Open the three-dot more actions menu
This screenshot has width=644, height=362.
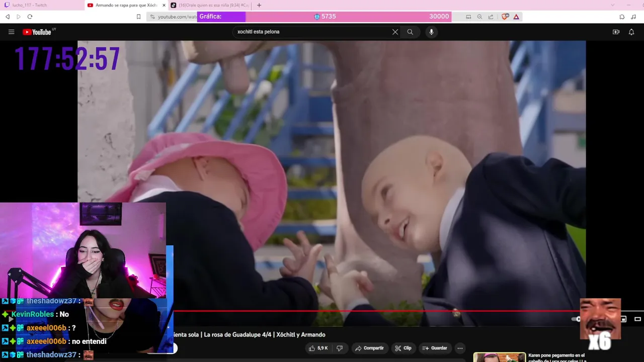[460, 348]
